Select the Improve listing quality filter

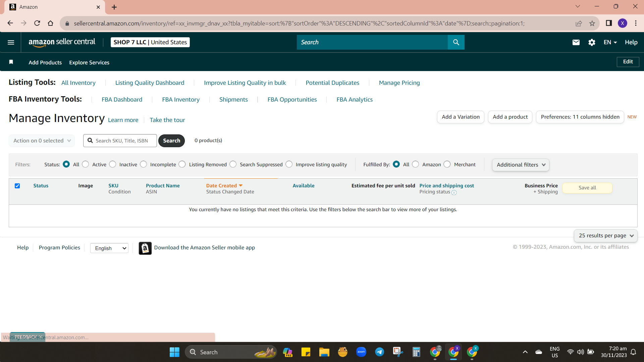[x=289, y=164]
